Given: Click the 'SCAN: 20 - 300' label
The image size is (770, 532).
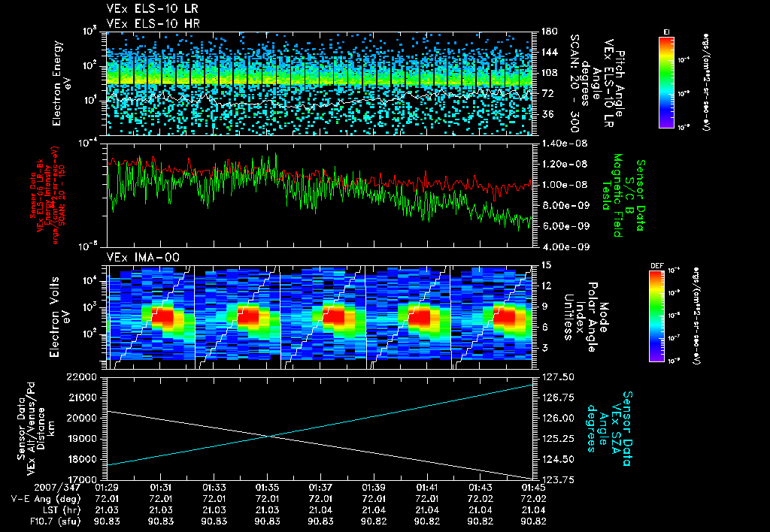Looking at the screenshot, I should [x=574, y=83].
